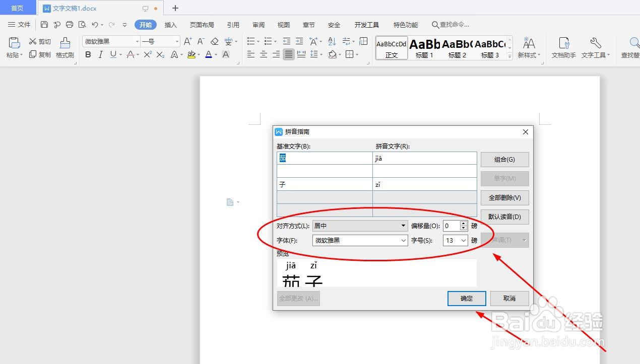The image size is (640, 364).
Task: Click the strikethrough icon
Action: pos(130,54)
